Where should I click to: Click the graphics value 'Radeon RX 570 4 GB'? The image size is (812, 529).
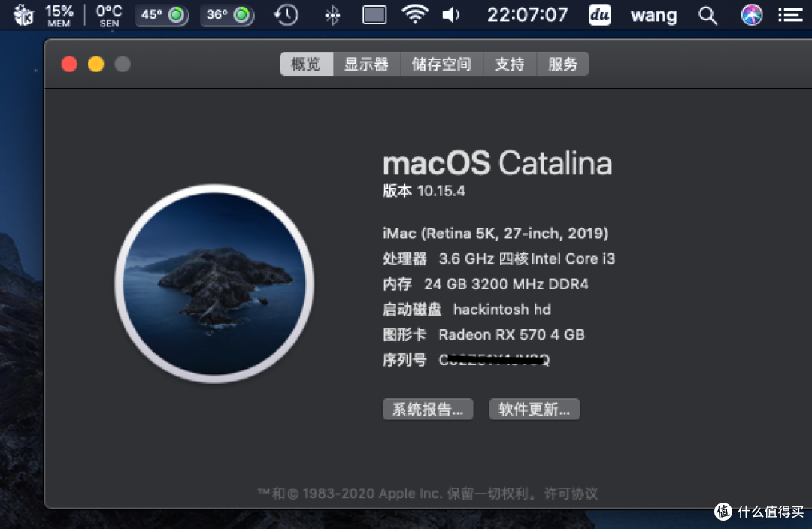coord(512,335)
